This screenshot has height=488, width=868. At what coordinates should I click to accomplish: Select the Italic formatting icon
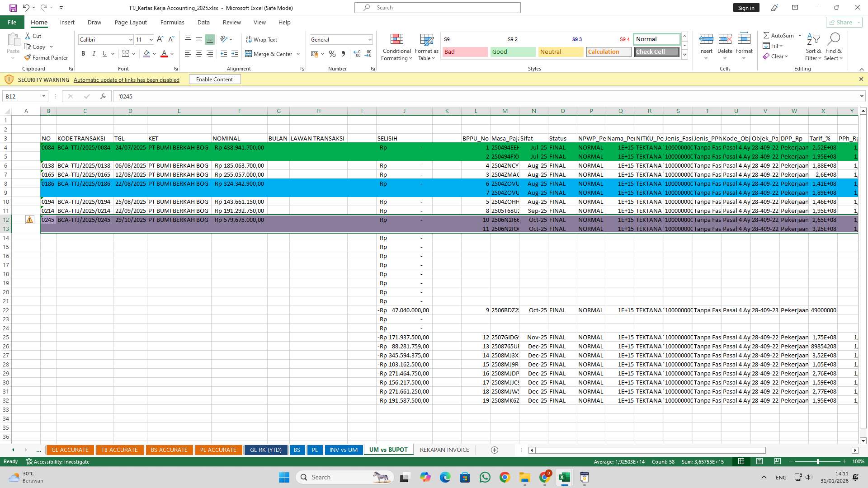94,53
